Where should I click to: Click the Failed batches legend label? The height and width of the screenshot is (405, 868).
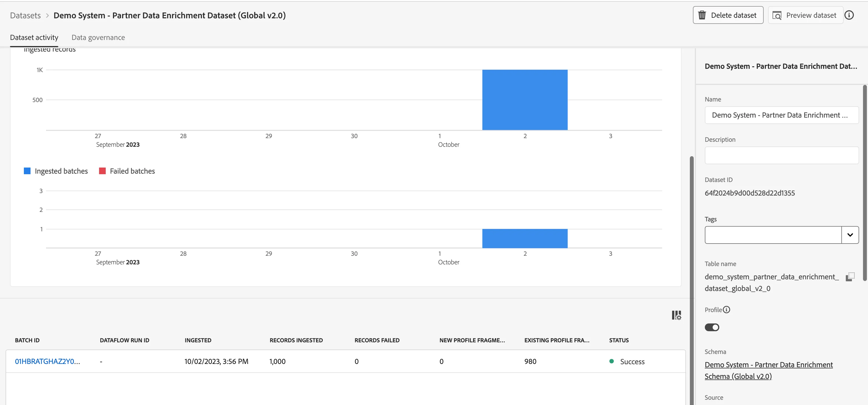132,171
